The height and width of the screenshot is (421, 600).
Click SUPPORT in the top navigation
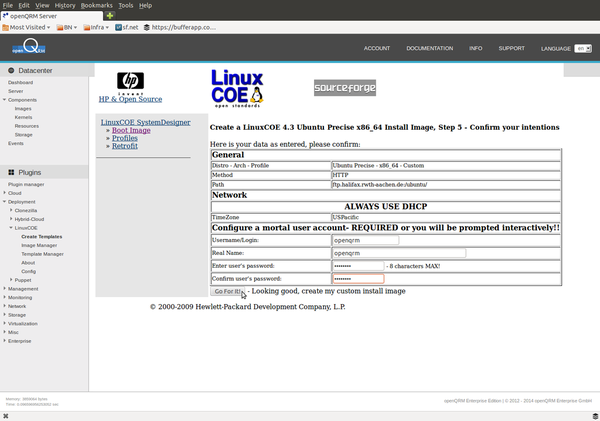pyautogui.click(x=512, y=48)
